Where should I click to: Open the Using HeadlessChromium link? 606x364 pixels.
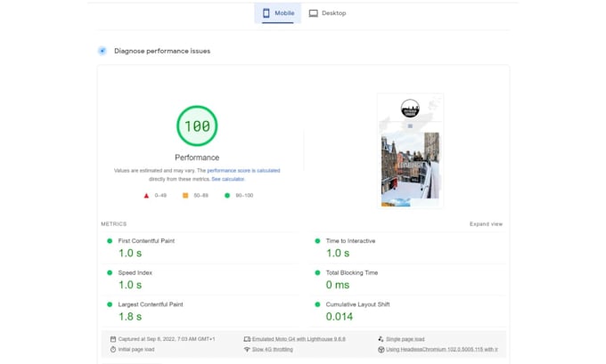(442, 350)
